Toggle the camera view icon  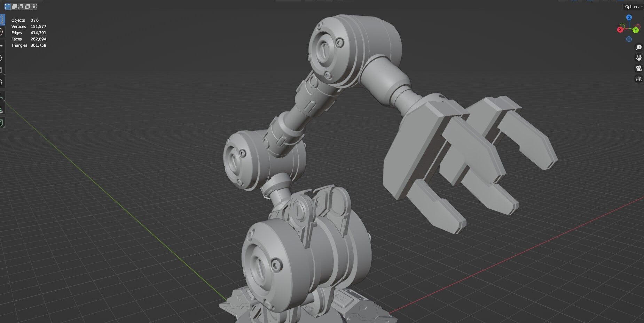tap(638, 68)
